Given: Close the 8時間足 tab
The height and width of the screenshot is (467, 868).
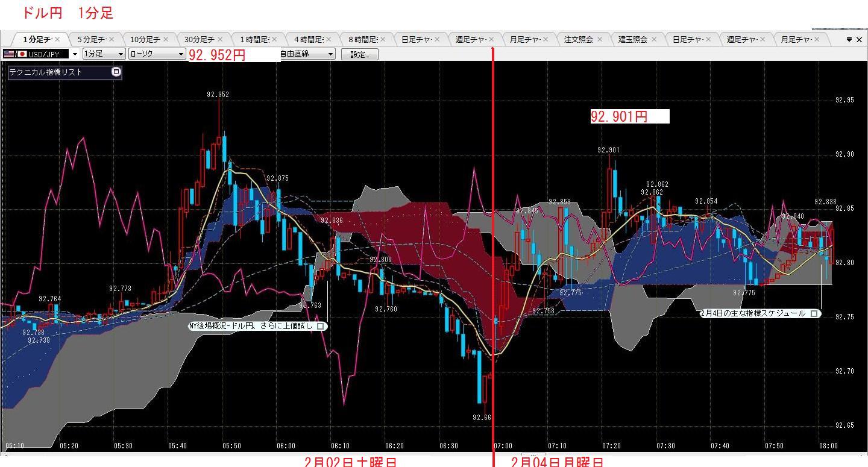Looking at the screenshot, I should point(383,39).
